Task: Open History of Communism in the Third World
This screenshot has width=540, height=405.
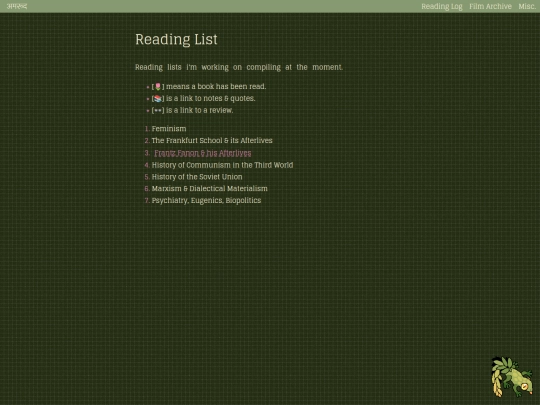Action: pos(222,165)
